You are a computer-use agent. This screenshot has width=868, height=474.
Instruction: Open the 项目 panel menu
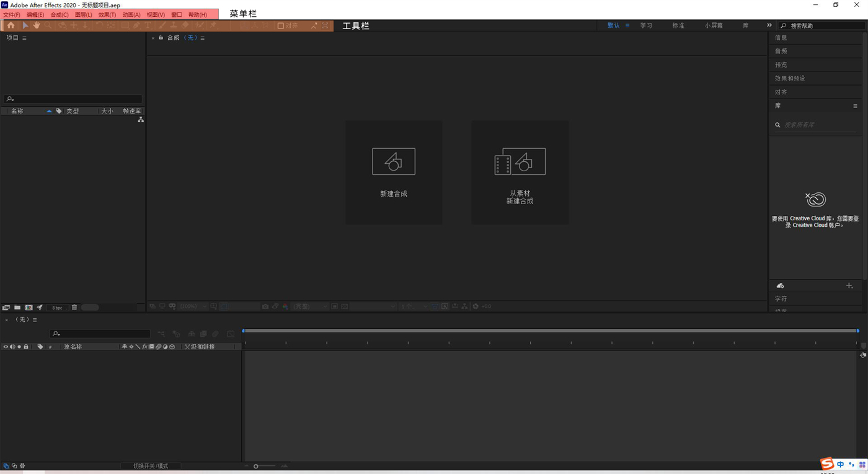[24, 38]
